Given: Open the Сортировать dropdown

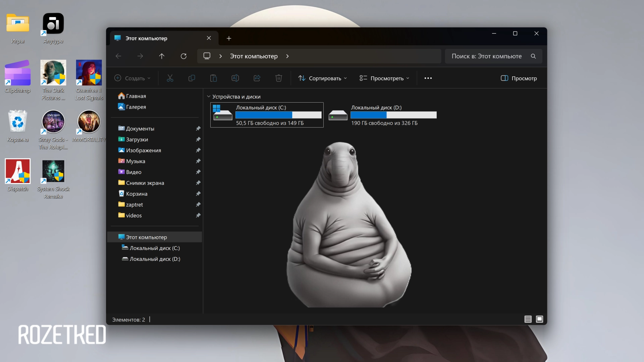Looking at the screenshot, I should pos(322,78).
